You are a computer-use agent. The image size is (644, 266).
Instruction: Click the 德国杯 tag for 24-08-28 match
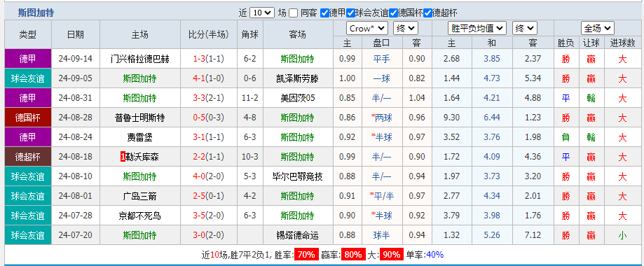[x=28, y=118]
